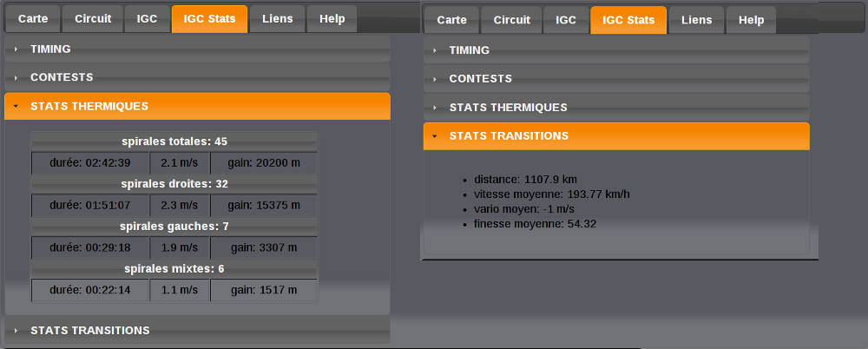Click the 'spirales totales: 45' header row
Viewport: 868px width, 349px height.
tap(174, 141)
